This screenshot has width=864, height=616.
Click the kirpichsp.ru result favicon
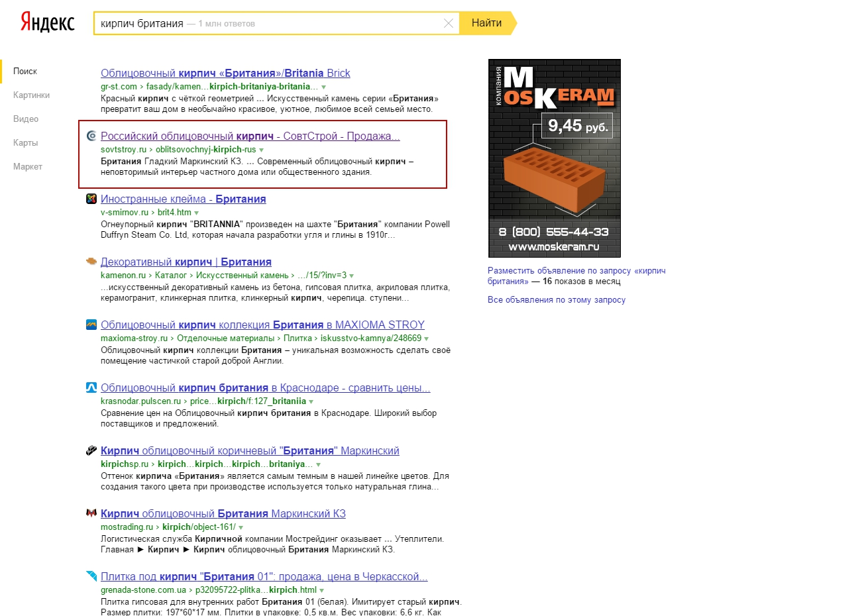[x=91, y=450]
